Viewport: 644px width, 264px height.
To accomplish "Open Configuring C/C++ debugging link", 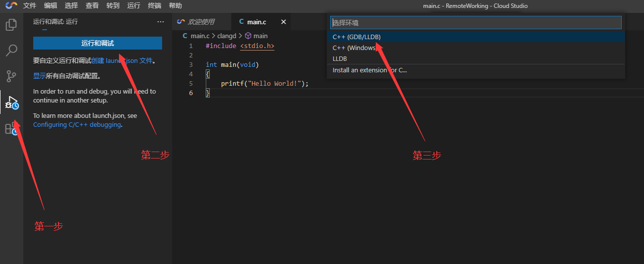I will click(77, 125).
